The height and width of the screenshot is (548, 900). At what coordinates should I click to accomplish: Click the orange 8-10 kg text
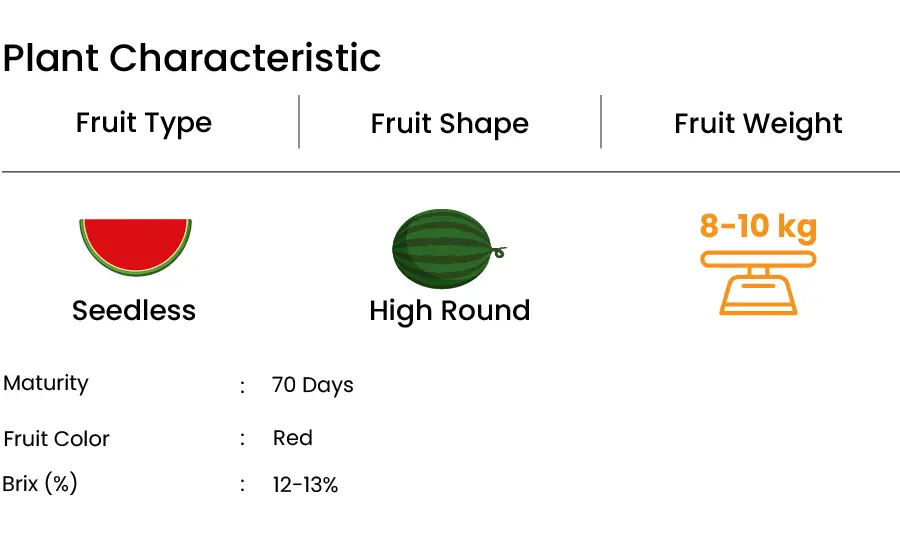(x=758, y=226)
